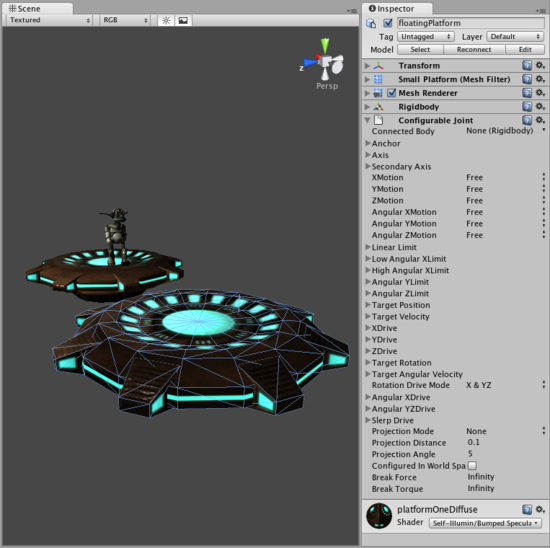
Task: Select the robot character in scene
Action: 115,237
